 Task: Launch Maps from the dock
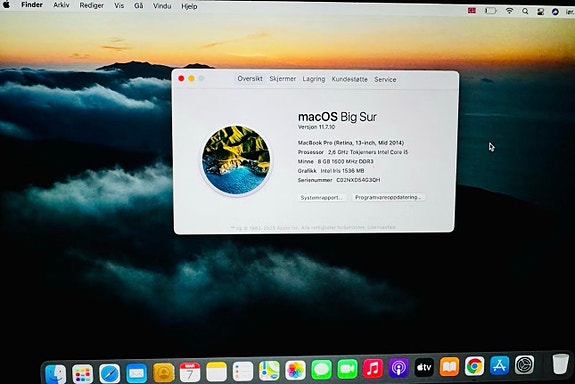click(x=269, y=370)
